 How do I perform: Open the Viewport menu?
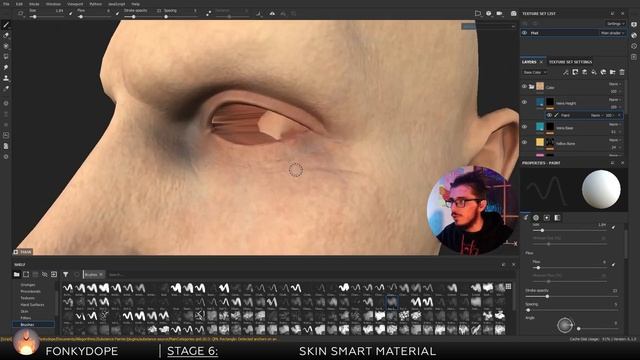[75, 4]
